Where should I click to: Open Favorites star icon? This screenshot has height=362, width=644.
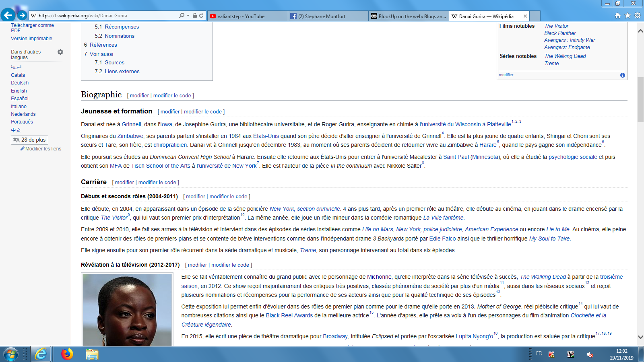tap(627, 16)
